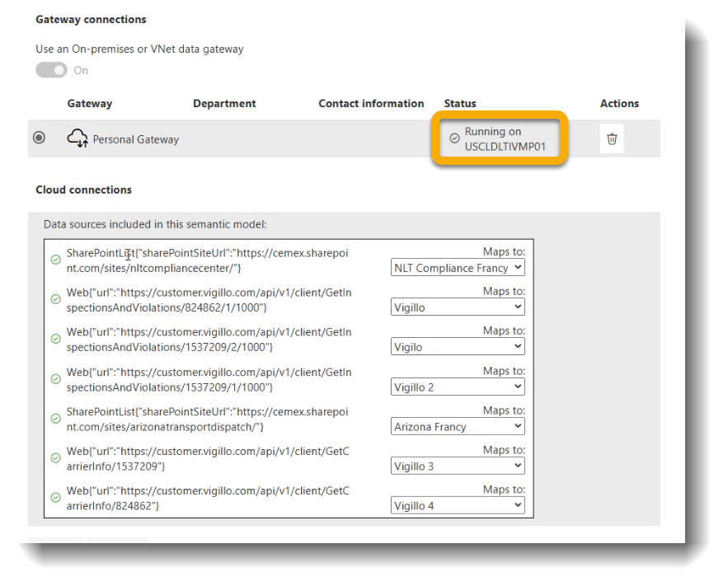Click green check beside GetCarrierInfo/1537209 source
This screenshot has width=728, height=586.
coord(56,458)
